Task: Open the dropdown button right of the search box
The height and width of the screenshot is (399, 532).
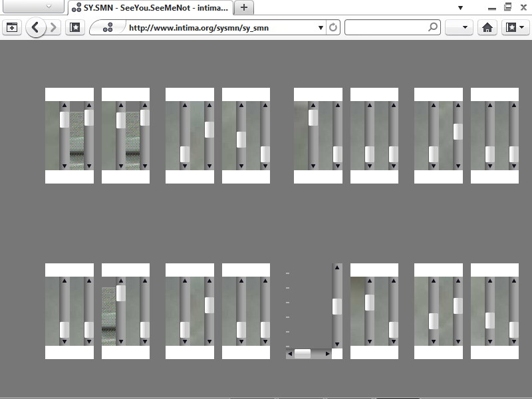Action: (458, 28)
